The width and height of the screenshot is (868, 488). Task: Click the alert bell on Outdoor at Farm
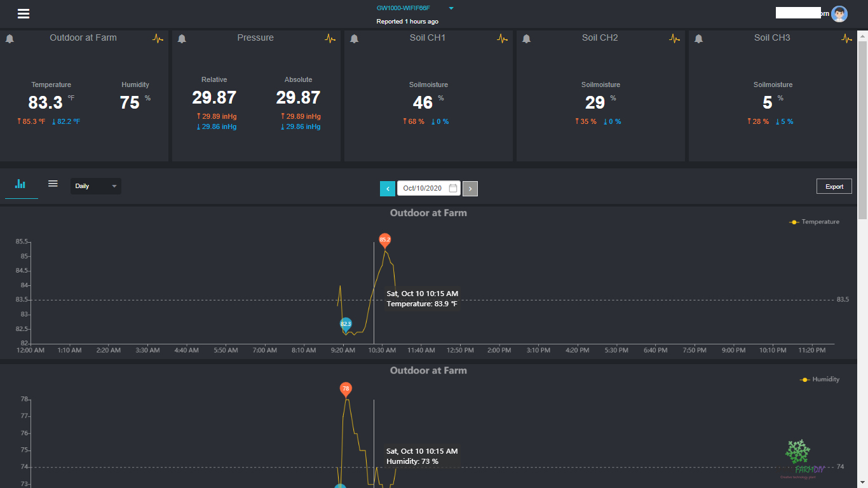point(10,39)
